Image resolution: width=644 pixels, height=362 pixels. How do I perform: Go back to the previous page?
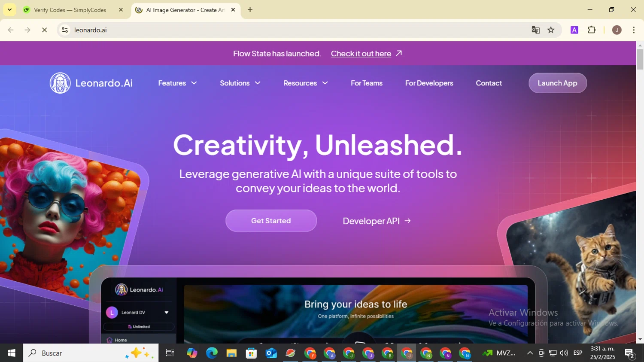coord(11,30)
